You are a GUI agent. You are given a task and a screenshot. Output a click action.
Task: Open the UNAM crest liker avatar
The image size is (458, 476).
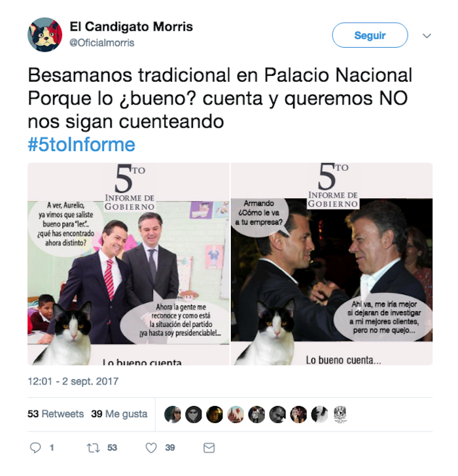(340, 414)
